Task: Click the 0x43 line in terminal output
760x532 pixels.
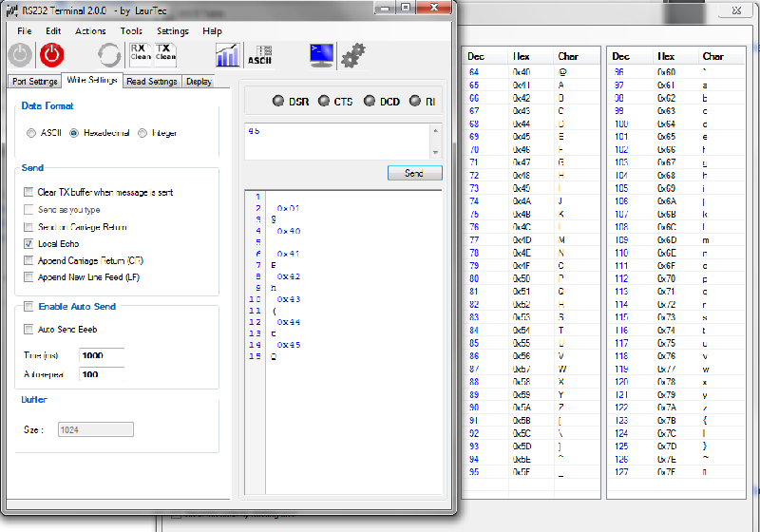Action: point(289,299)
